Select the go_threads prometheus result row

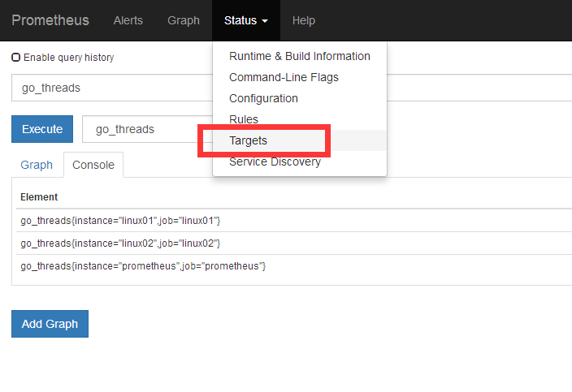pyautogui.click(x=294, y=266)
